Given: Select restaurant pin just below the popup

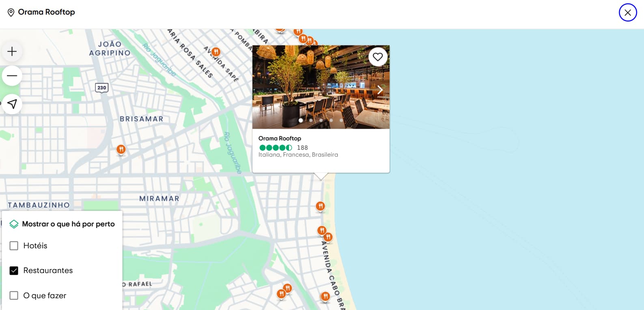Looking at the screenshot, I should [321, 207].
